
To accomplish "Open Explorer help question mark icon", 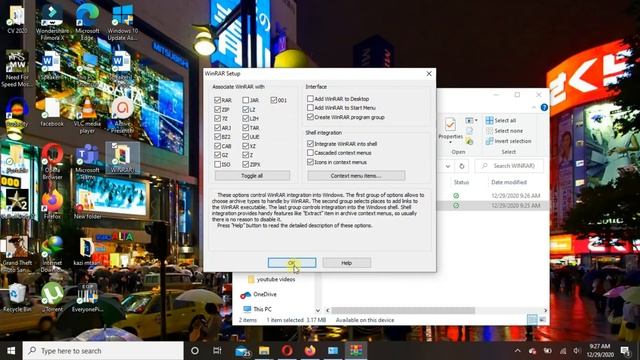I will (544, 107).
